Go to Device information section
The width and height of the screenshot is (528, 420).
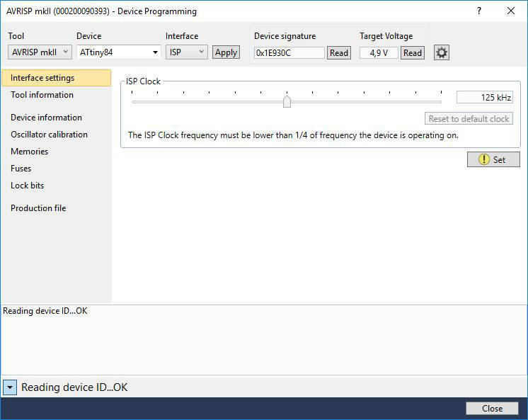tap(46, 118)
